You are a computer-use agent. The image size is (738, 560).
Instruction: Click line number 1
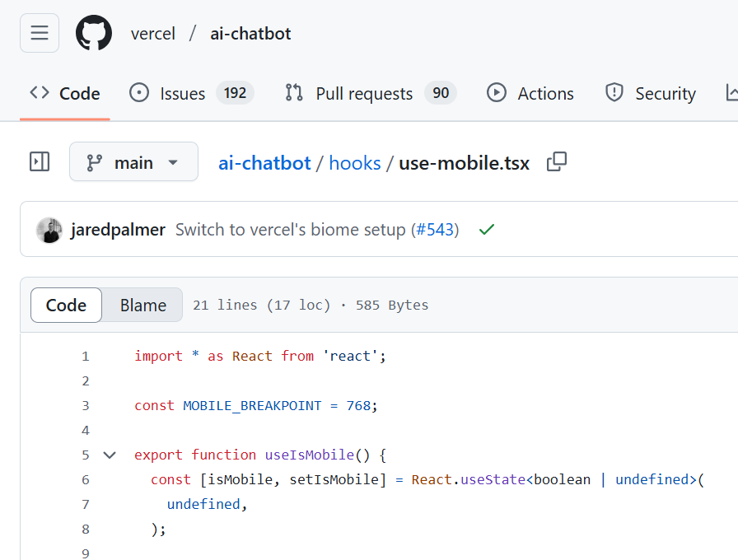tap(85, 357)
